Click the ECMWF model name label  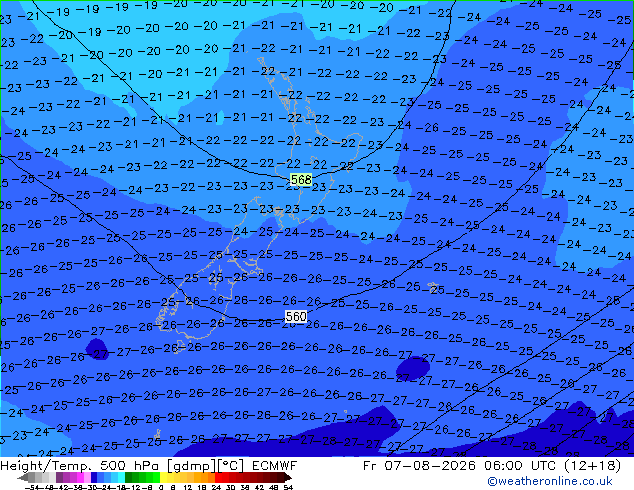click(x=275, y=466)
